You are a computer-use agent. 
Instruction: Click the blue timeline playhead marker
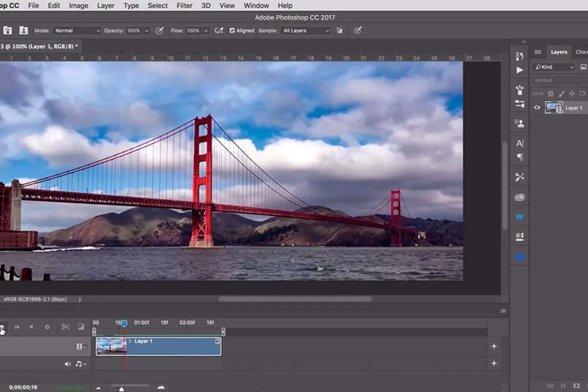pyautogui.click(x=124, y=323)
